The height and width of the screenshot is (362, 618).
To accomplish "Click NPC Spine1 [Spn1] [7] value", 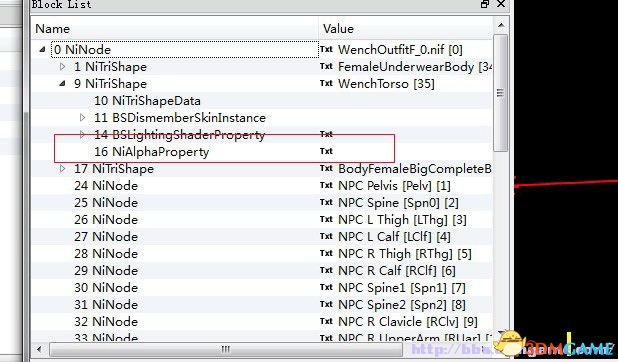I will [402, 287].
